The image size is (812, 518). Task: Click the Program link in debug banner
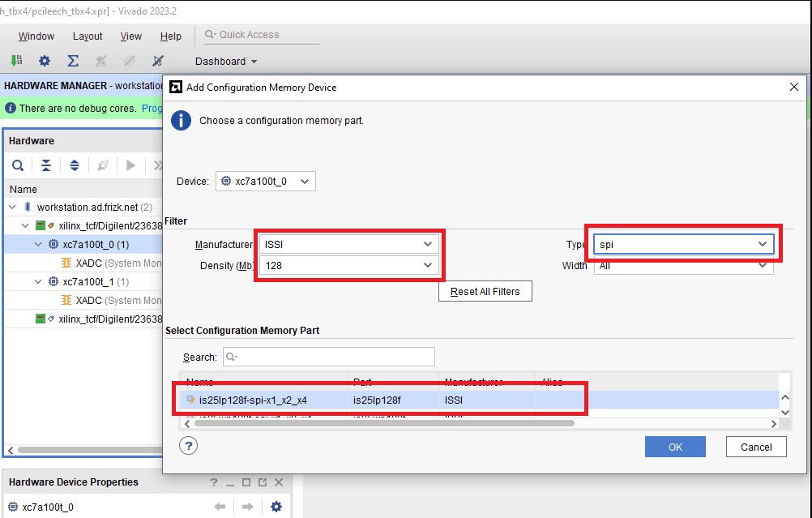click(152, 109)
